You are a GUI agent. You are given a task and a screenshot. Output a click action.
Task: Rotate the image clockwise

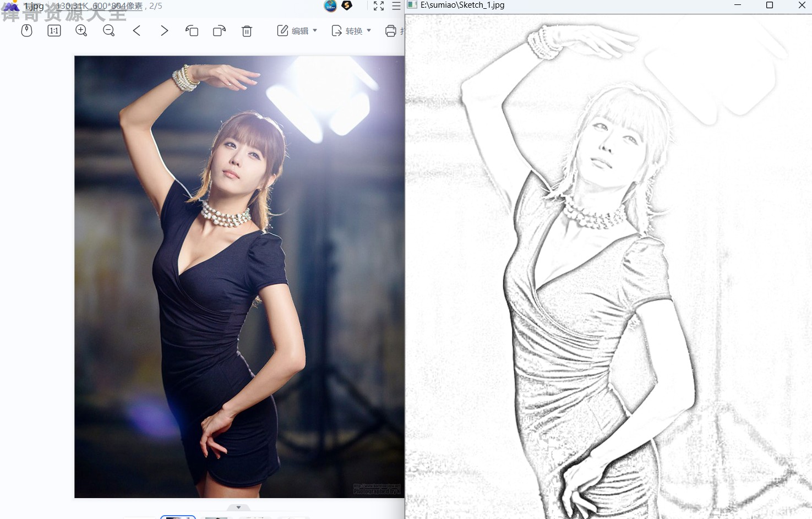(219, 31)
